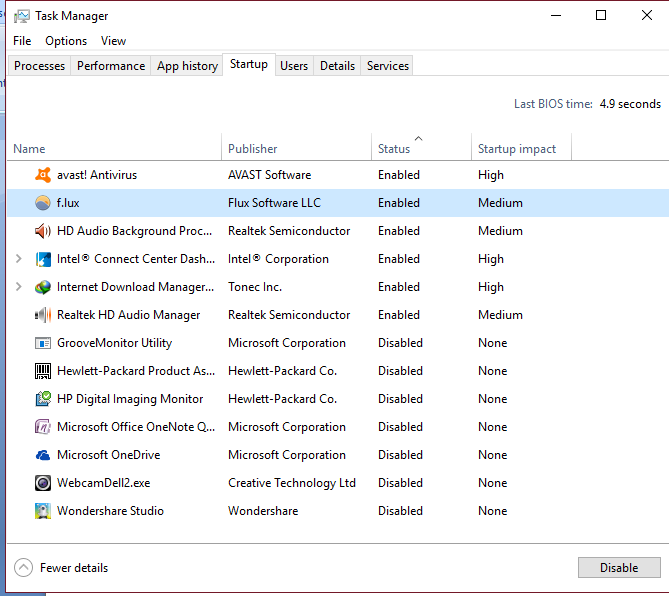Image resolution: width=669 pixels, height=596 pixels.
Task: Click the Tonec Inc. publisher cell
Action: coord(255,287)
